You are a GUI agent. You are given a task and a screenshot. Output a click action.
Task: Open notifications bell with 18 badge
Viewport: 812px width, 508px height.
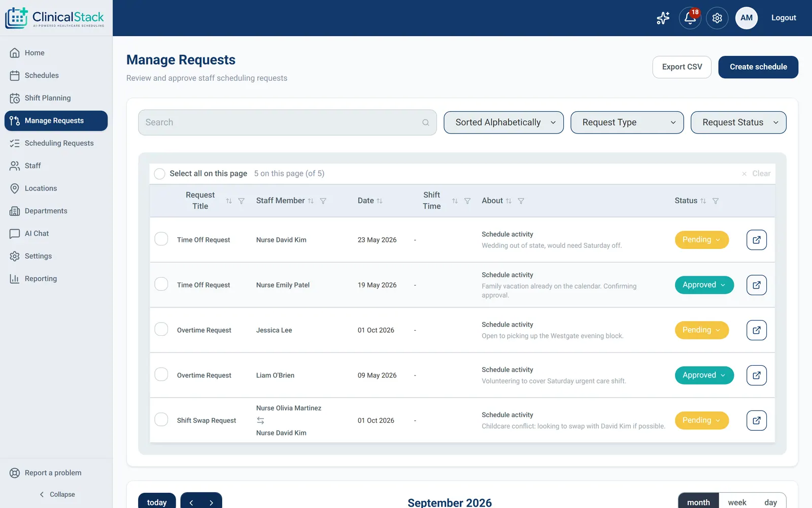(690, 18)
